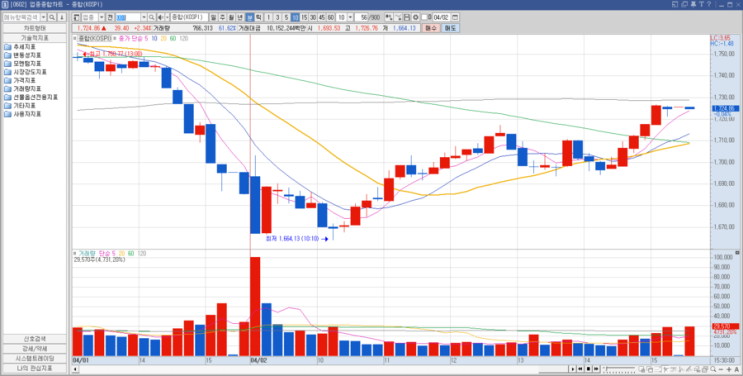Click the 매수 buy button

(x=431, y=28)
